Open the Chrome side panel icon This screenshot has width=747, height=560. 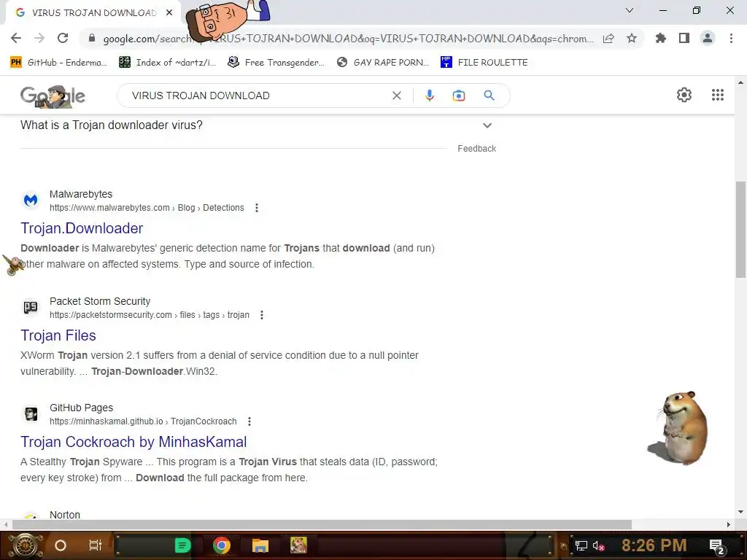point(684,38)
